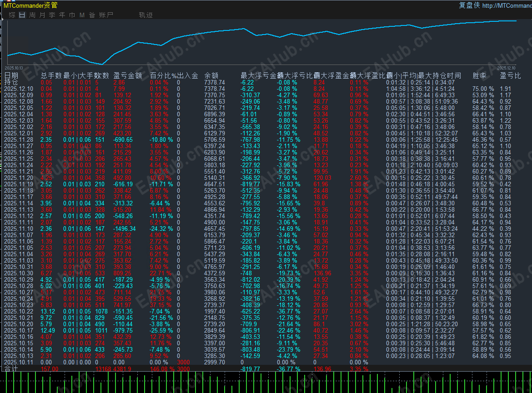Toggle the 巾 toolbar option

[x=72, y=15]
